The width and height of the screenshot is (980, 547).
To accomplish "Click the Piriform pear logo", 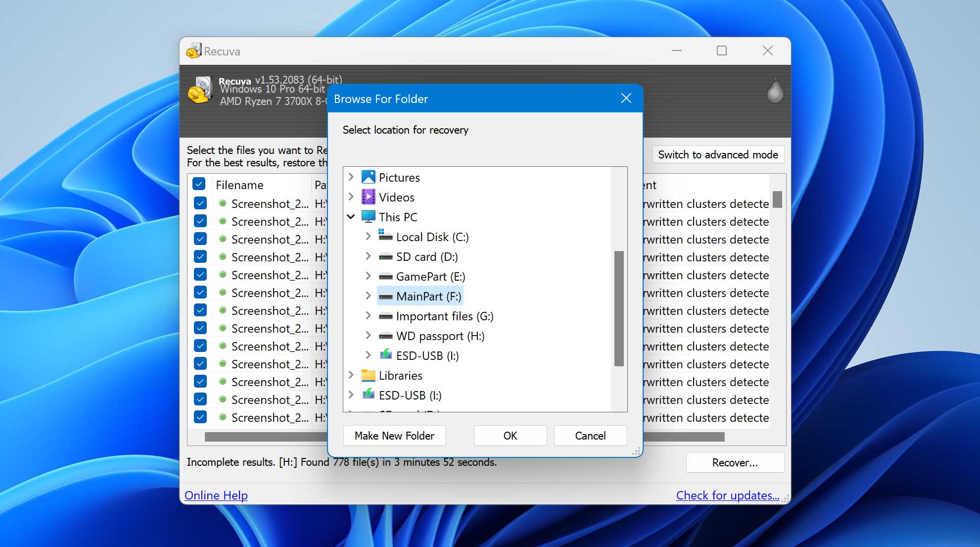I will pyautogui.click(x=775, y=91).
